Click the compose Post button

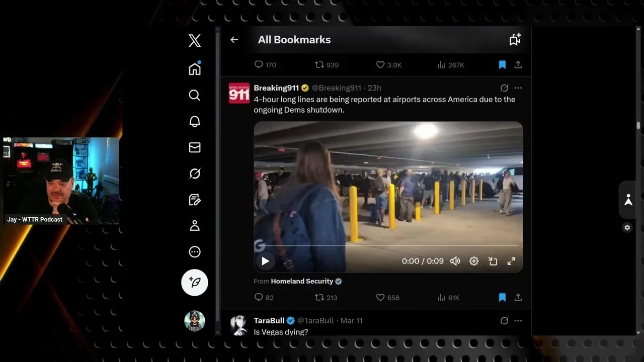(x=195, y=282)
